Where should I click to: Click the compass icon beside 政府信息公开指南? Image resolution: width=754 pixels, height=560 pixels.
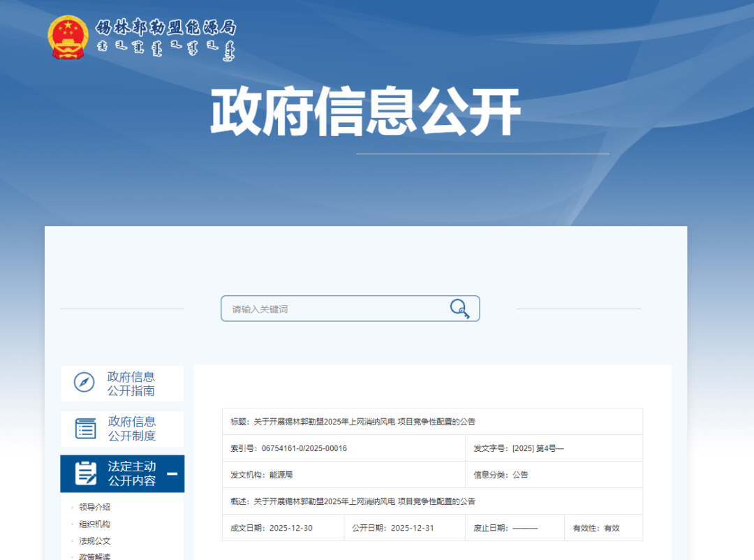pyautogui.click(x=84, y=383)
